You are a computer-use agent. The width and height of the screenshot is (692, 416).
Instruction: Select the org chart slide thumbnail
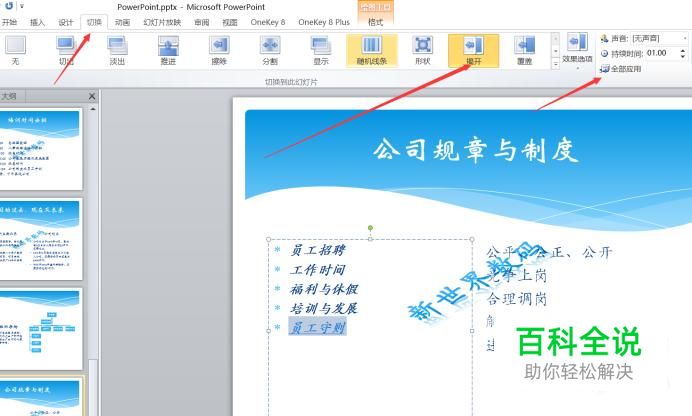[x=40, y=329]
